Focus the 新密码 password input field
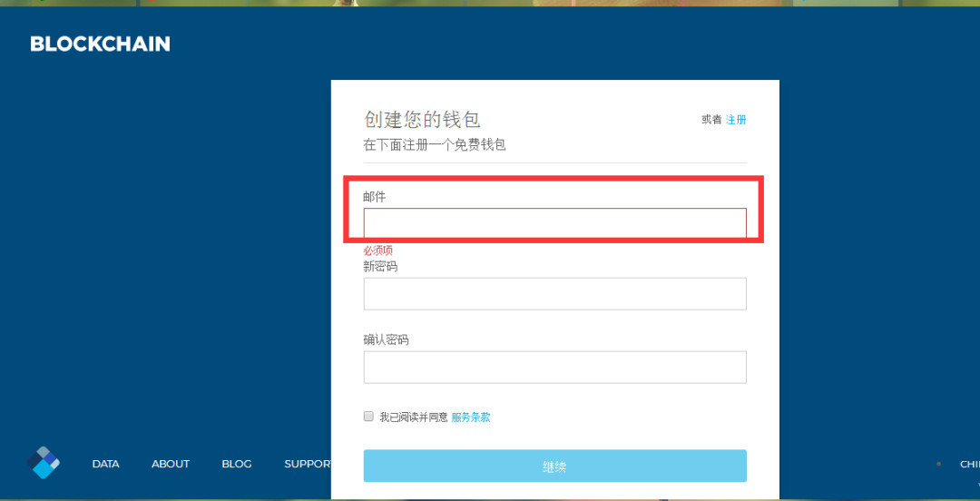The height and width of the screenshot is (501, 980). 555,293
